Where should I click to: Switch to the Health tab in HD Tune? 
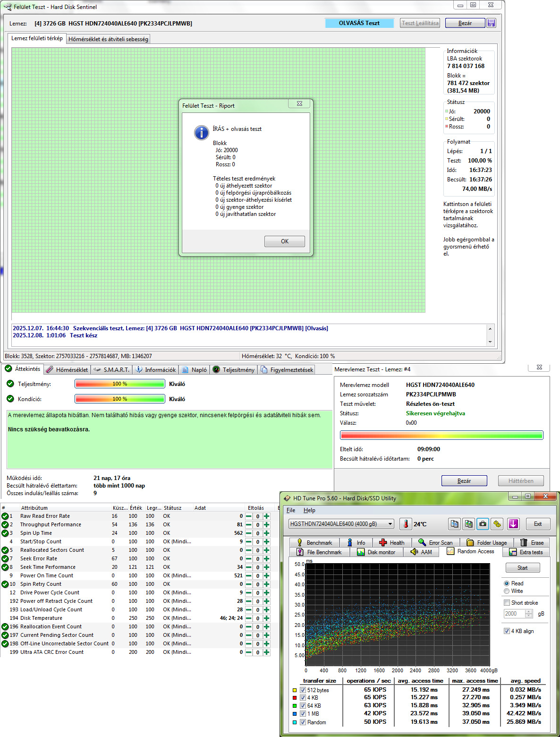pyautogui.click(x=391, y=543)
